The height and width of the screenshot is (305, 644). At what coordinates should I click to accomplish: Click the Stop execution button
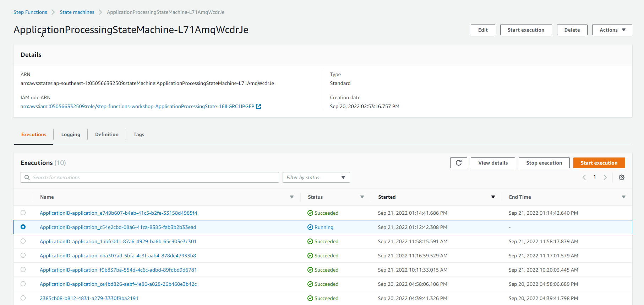tap(544, 163)
